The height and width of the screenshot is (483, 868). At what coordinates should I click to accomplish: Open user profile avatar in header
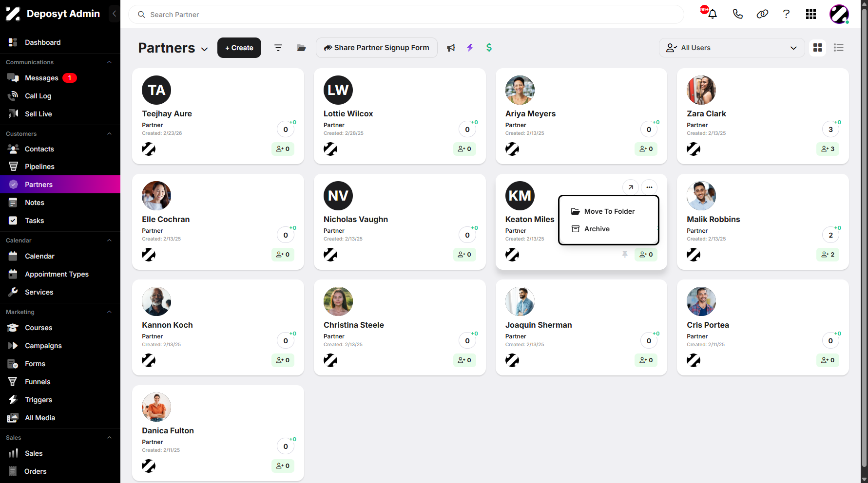pos(839,14)
